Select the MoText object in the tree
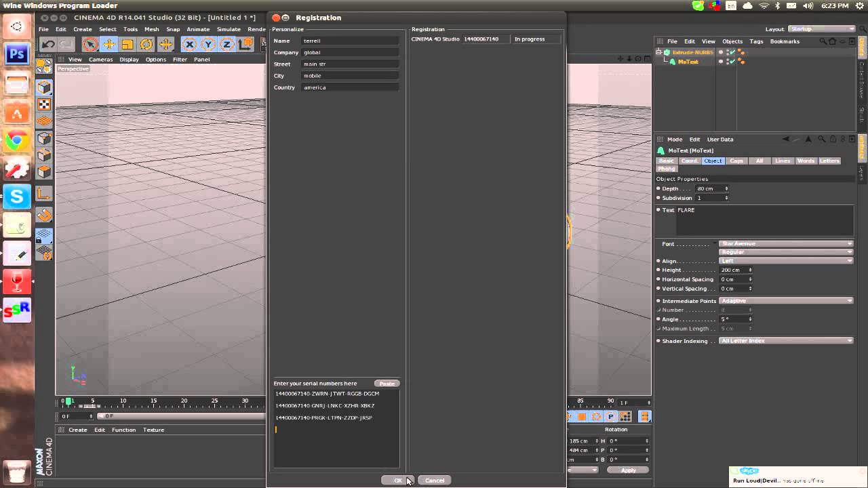Screen dimensions: 868x488 (x=688, y=62)
